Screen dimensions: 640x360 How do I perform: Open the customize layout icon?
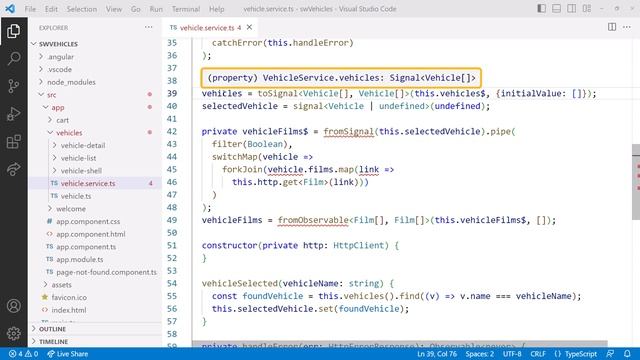[587, 8]
